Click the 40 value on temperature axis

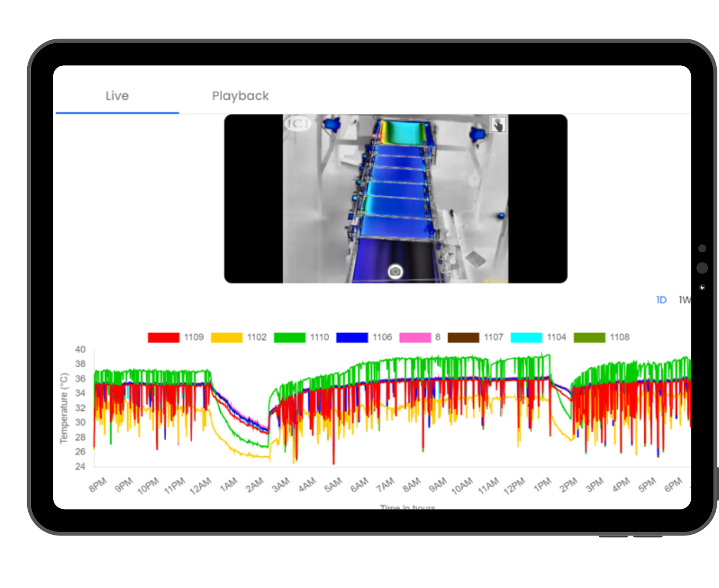(80, 350)
